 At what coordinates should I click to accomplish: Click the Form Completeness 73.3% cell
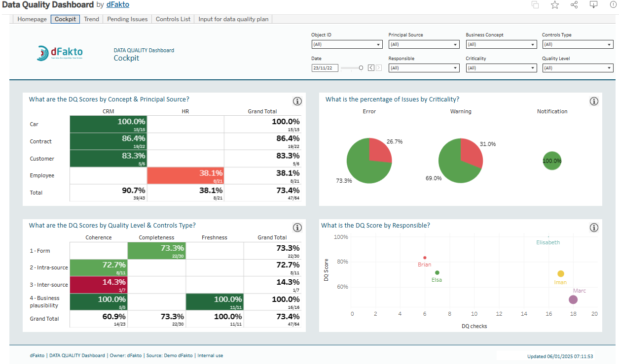[156, 251]
